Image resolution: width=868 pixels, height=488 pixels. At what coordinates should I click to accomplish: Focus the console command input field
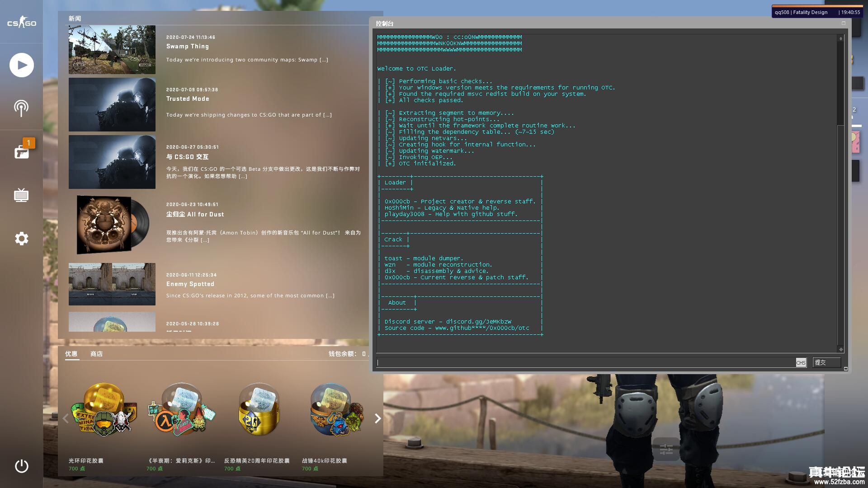coord(585,362)
